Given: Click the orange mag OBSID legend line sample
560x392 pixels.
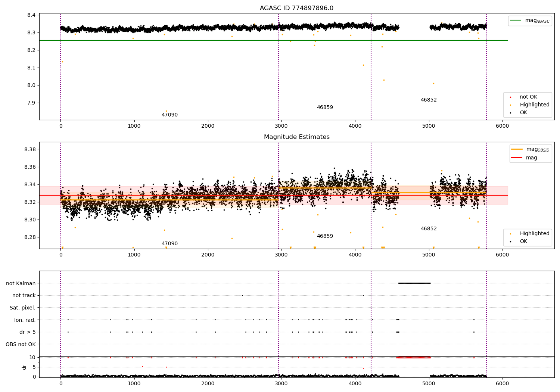Looking at the screenshot, I should (517, 149).
